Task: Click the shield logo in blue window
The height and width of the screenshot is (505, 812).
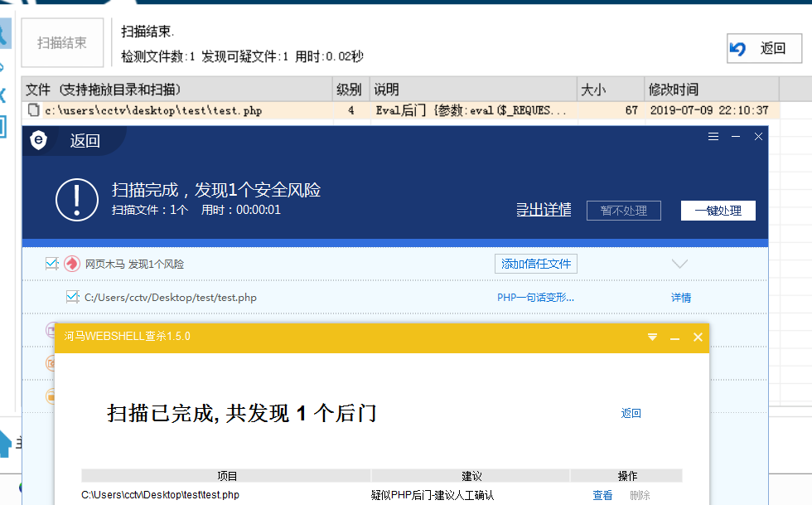Action: 39,140
